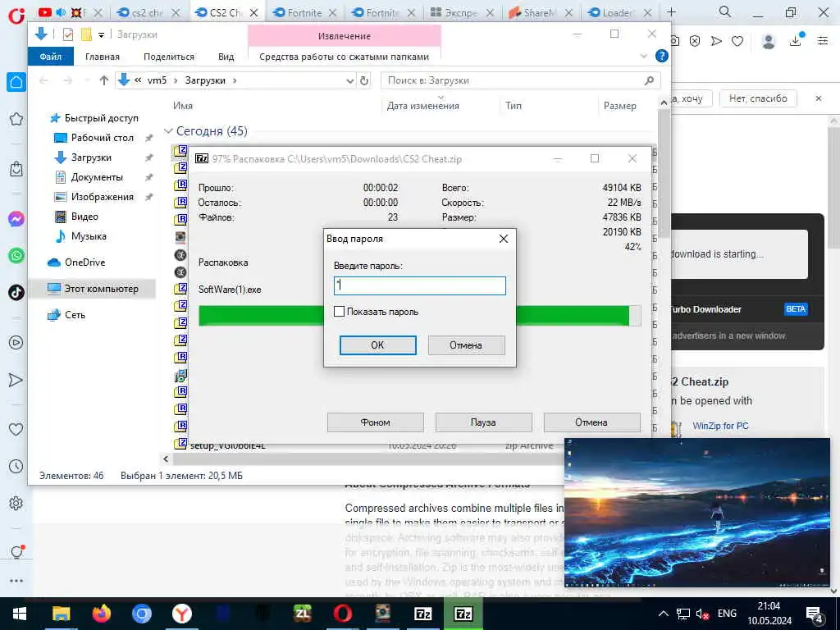The image size is (840, 630).
Task: Select Быстрый доступ in navigation pane
Action: [101, 118]
